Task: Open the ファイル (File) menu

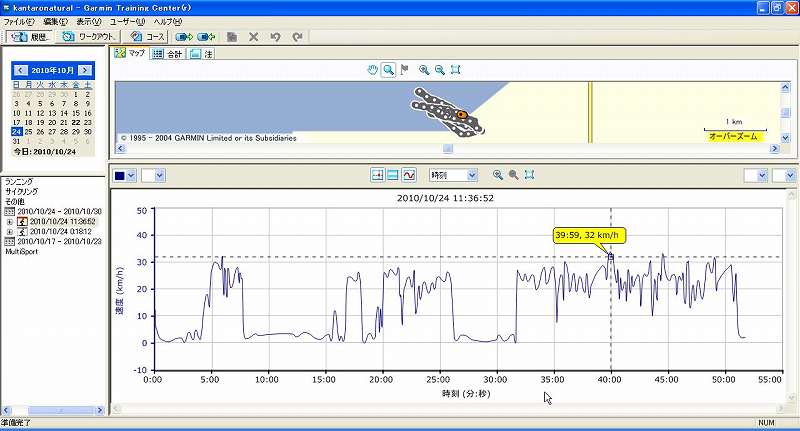Action: 19,22
